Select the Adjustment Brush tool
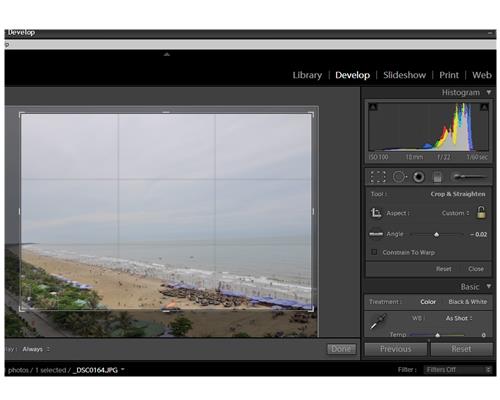This screenshot has width=500, height=400. click(469, 177)
